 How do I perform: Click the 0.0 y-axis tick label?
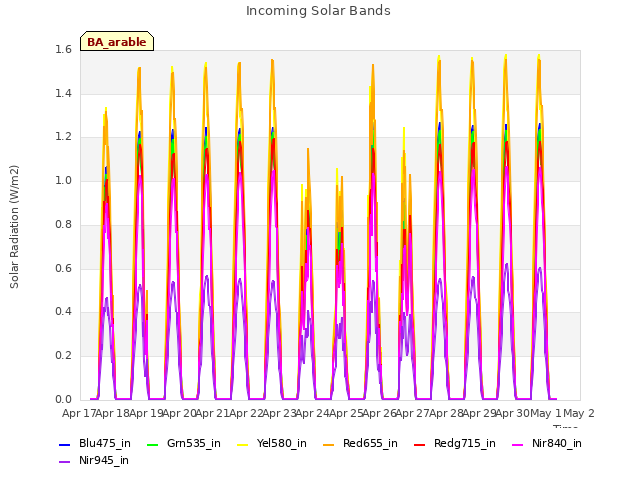pos(63,400)
